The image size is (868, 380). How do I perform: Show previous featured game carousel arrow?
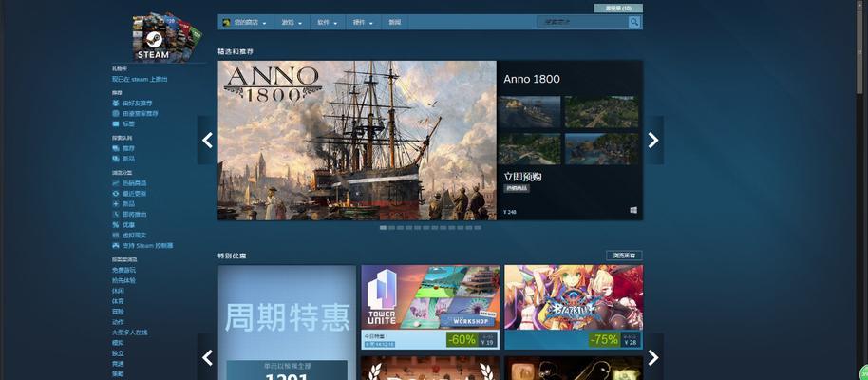pos(207,141)
